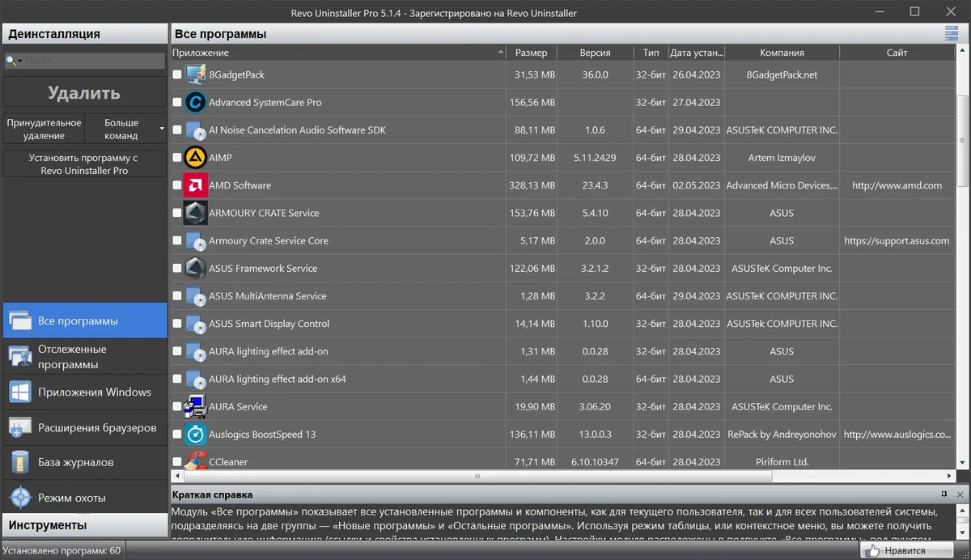Click the AURA lighting effect add-on x64 icon
971x560 pixels.
[195, 379]
